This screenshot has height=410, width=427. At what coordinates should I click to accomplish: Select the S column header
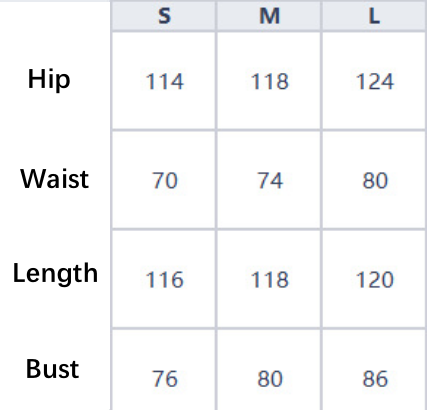click(164, 16)
